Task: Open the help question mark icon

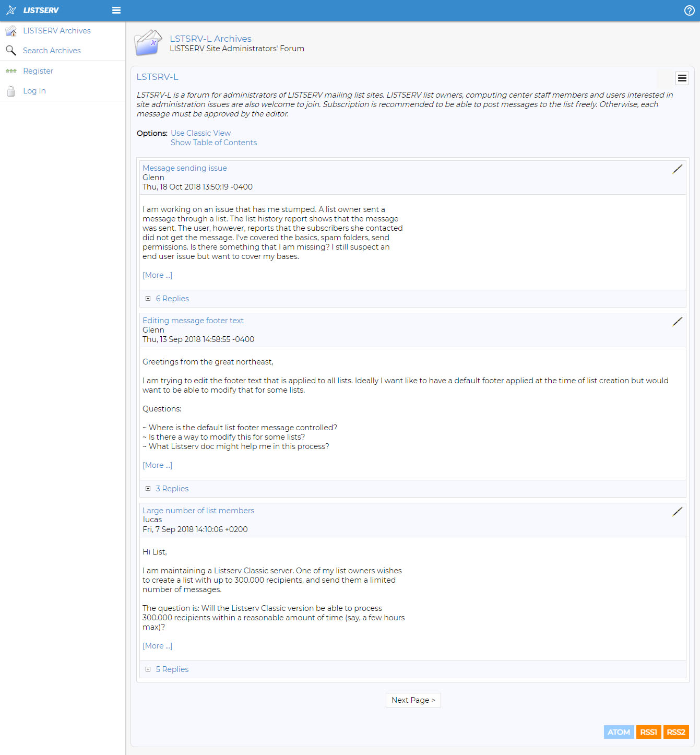Action: pos(689,10)
